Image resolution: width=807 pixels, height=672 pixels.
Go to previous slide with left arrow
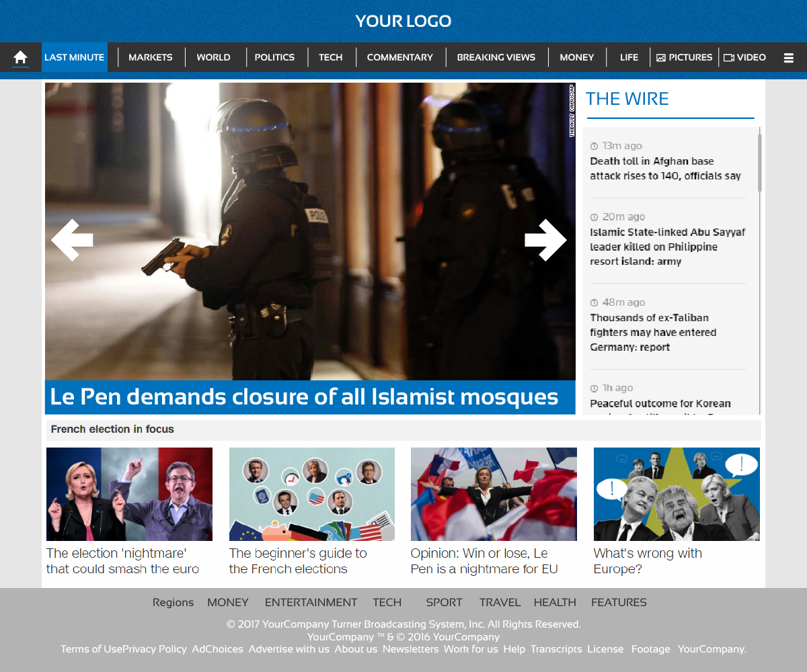[x=72, y=240]
